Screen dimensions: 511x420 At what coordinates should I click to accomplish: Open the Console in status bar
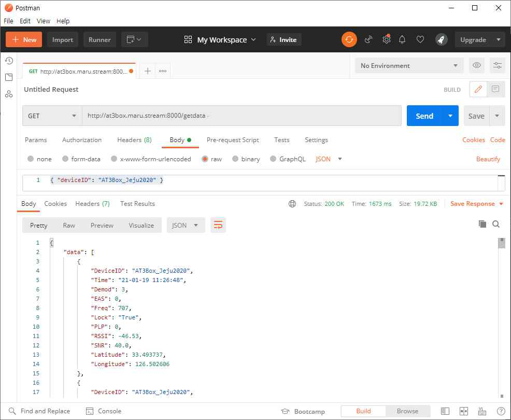click(104, 411)
